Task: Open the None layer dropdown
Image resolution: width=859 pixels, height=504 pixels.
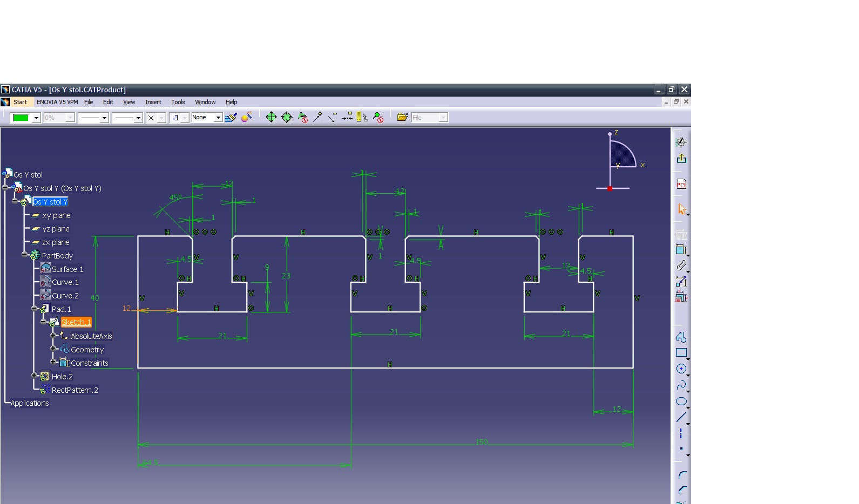Action: pyautogui.click(x=218, y=118)
